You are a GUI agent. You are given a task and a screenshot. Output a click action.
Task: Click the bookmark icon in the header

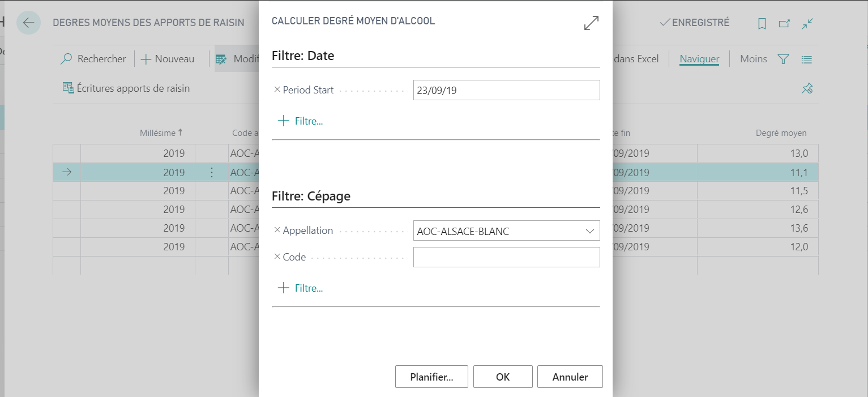pos(762,23)
